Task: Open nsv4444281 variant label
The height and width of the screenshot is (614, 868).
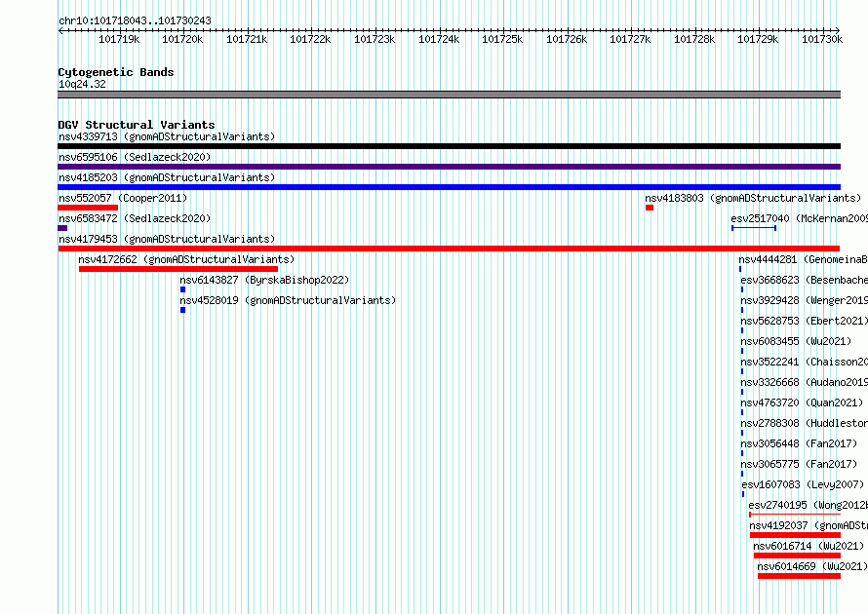Action: point(804,259)
